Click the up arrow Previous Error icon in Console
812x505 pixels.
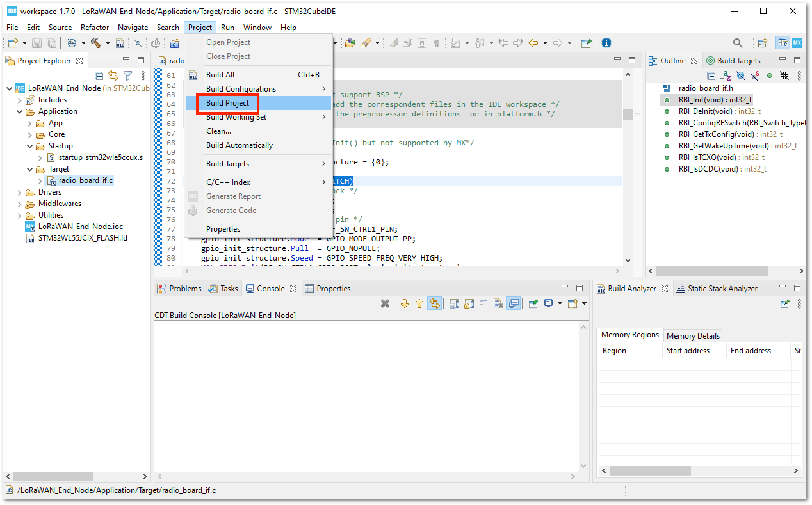419,303
